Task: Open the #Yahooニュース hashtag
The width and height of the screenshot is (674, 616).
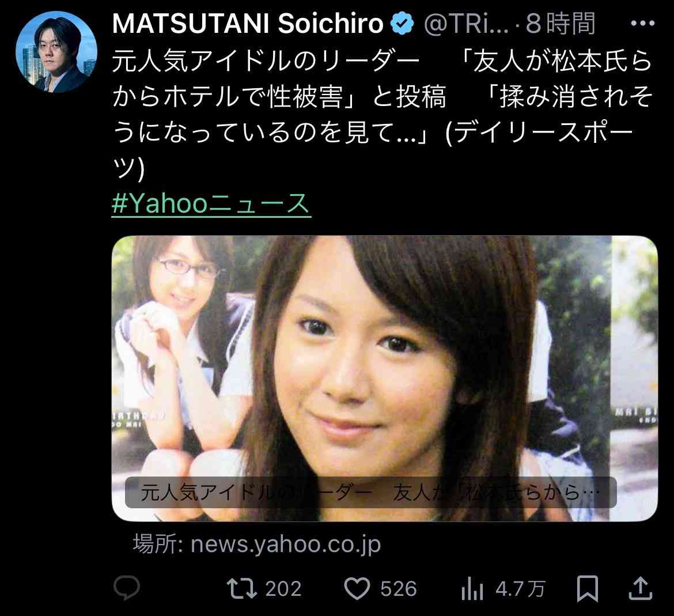Action: [211, 203]
